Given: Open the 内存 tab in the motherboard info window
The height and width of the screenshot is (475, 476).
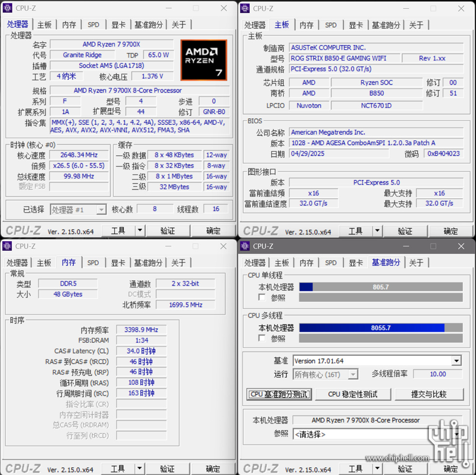Looking at the screenshot, I should coord(306,25).
